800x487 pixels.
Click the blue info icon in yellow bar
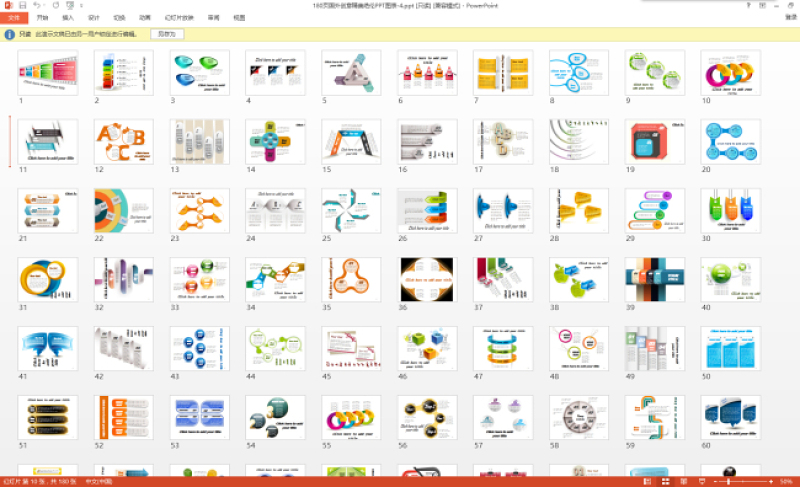[x=10, y=34]
